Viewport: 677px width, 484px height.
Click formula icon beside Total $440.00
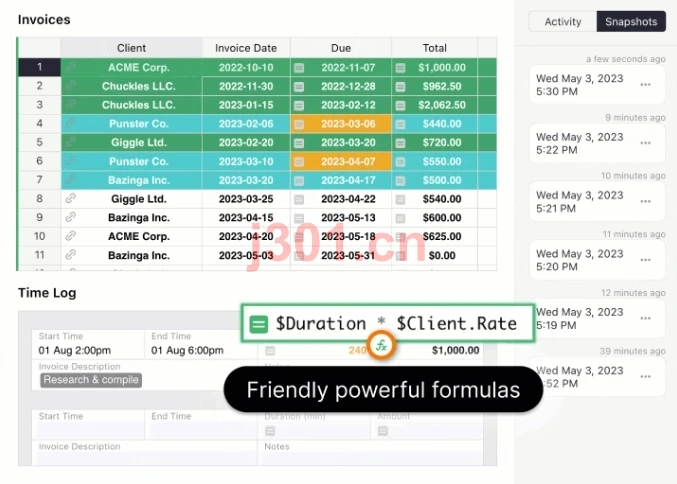pos(400,124)
